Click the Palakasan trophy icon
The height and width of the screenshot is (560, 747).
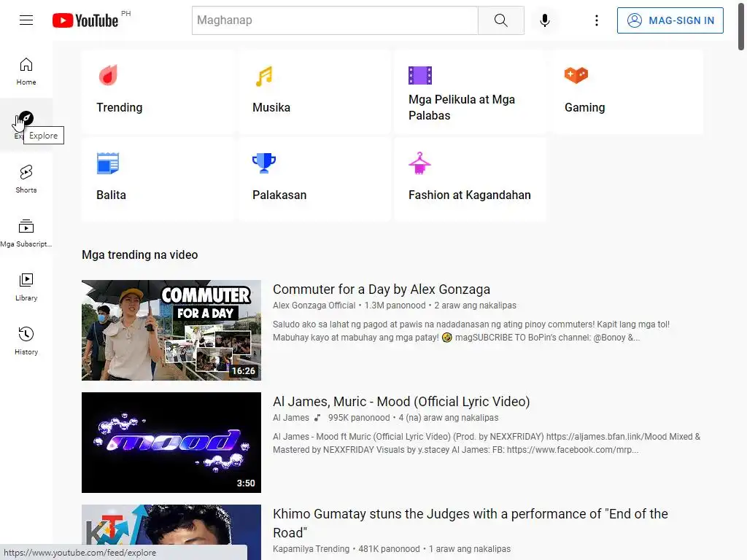264,163
